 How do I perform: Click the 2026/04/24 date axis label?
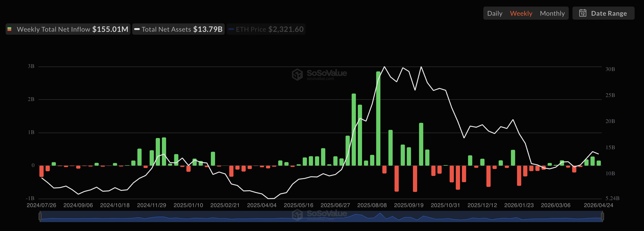pos(598,205)
